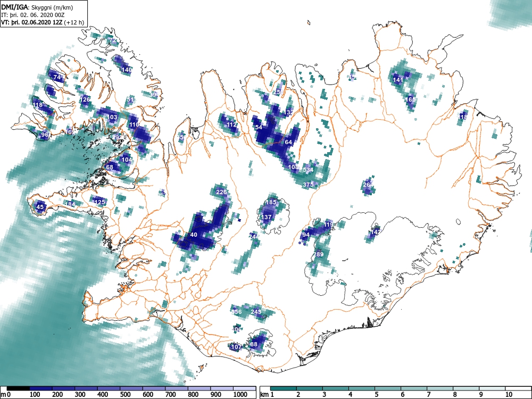Click the map value 103
The width and height of the screenshot is (532, 399).
pos(112,117)
